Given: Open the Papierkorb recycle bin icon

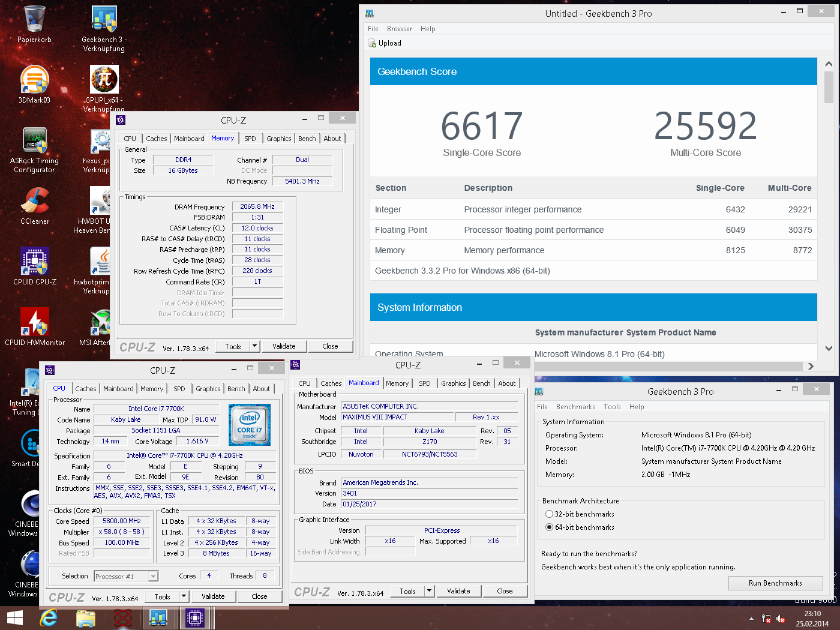Looking at the screenshot, I should click(34, 24).
